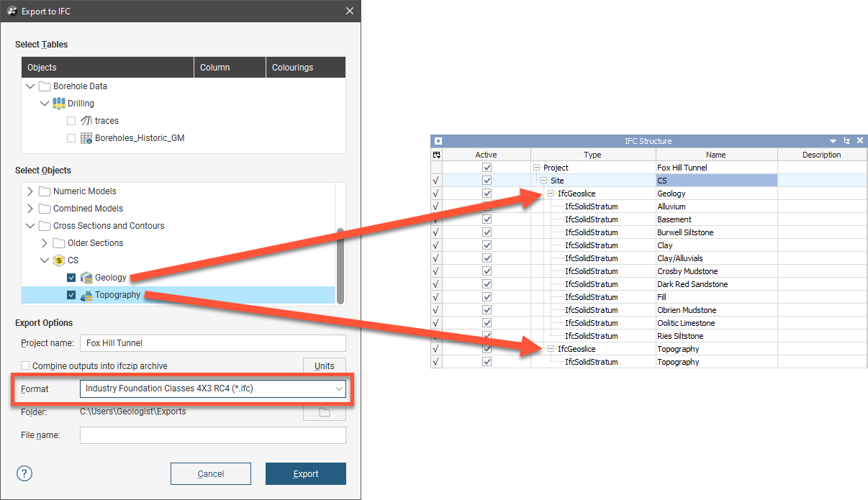The width and height of the screenshot is (868, 500).
Task: Click the Geology model icon
Action: pos(86,278)
